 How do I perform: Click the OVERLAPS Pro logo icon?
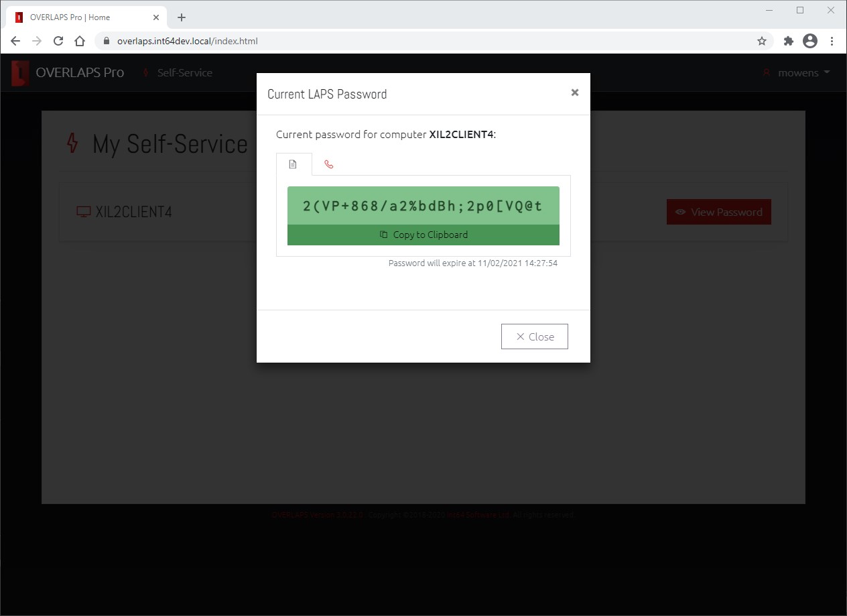pos(20,72)
